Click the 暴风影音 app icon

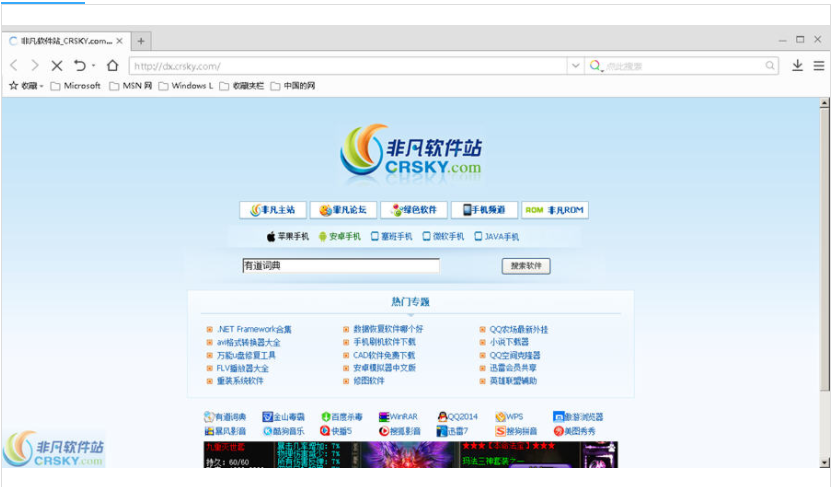pyautogui.click(x=209, y=431)
